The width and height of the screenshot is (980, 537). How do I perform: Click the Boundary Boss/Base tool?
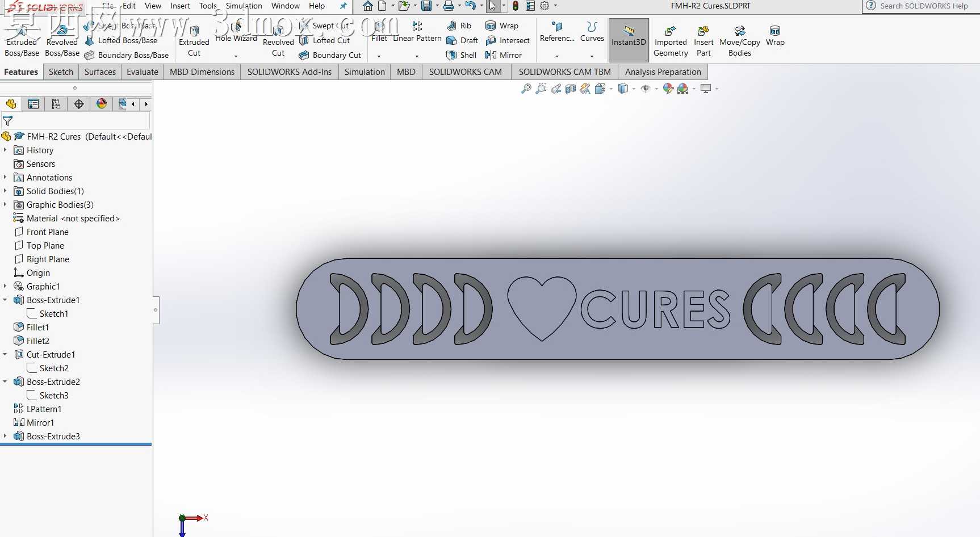(x=126, y=55)
